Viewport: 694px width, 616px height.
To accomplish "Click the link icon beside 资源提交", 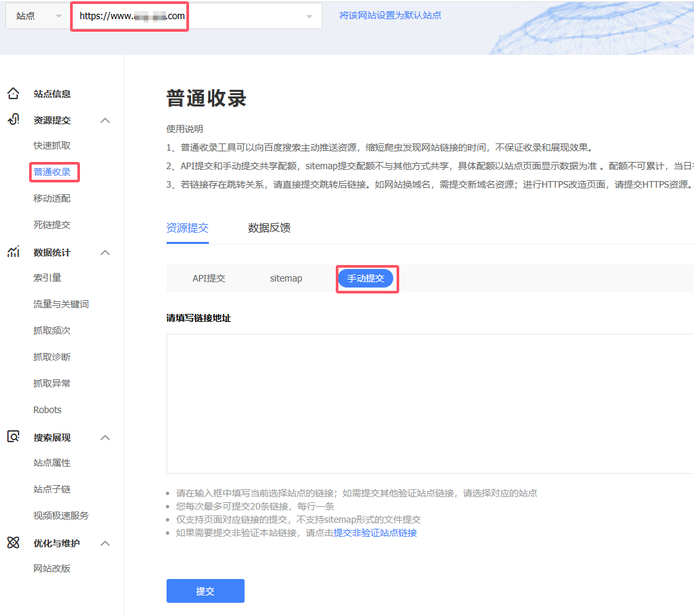I will point(13,120).
